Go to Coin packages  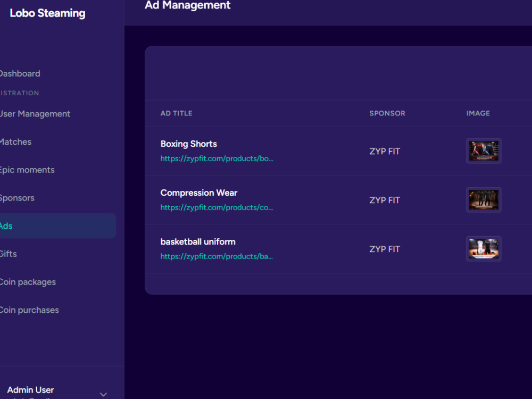click(28, 282)
